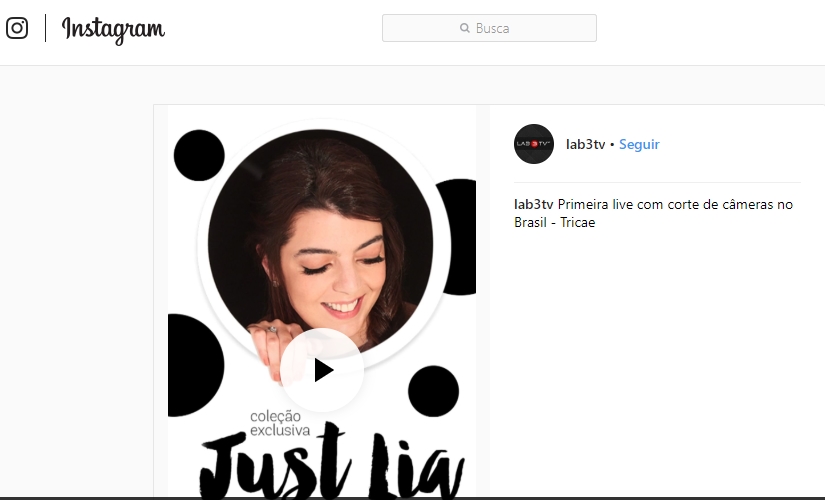825x500 pixels.
Task: Click the magnifier icon in the search box
Action: click(x=465, y=28)
